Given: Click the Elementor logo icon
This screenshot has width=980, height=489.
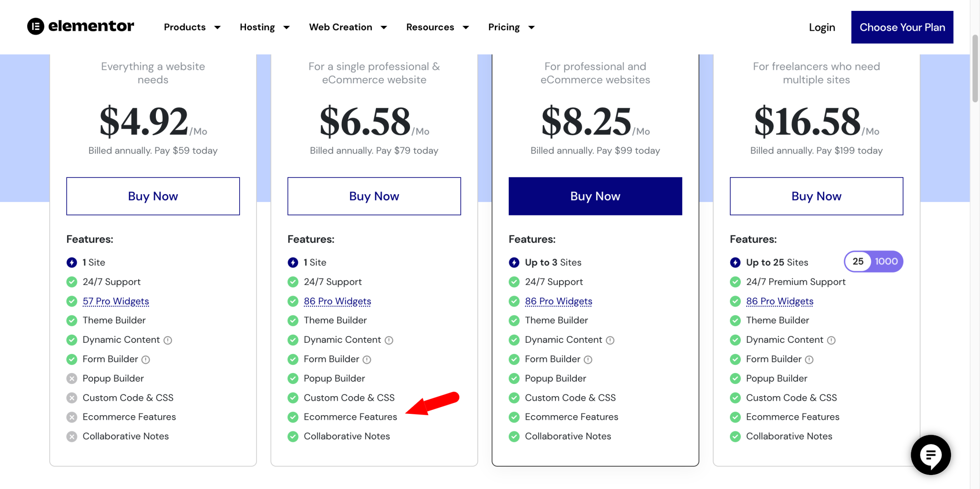Looking at the screenshot, I should [35, 26].
